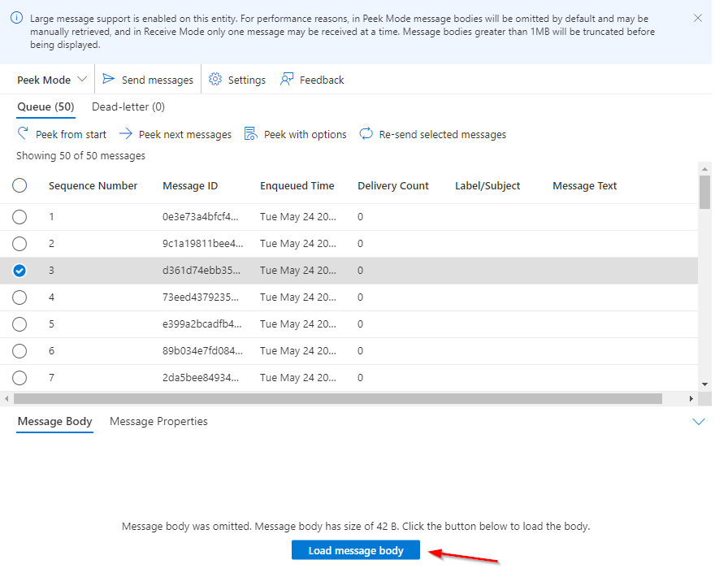Select the message with sequence number 1
Screen dimensions: 728x586
(x=19, y=217)
